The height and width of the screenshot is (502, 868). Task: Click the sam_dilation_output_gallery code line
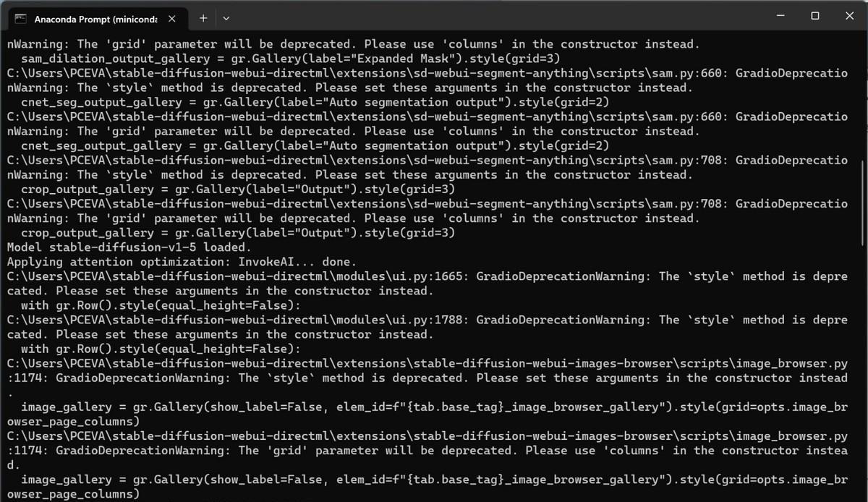(290, 59)
